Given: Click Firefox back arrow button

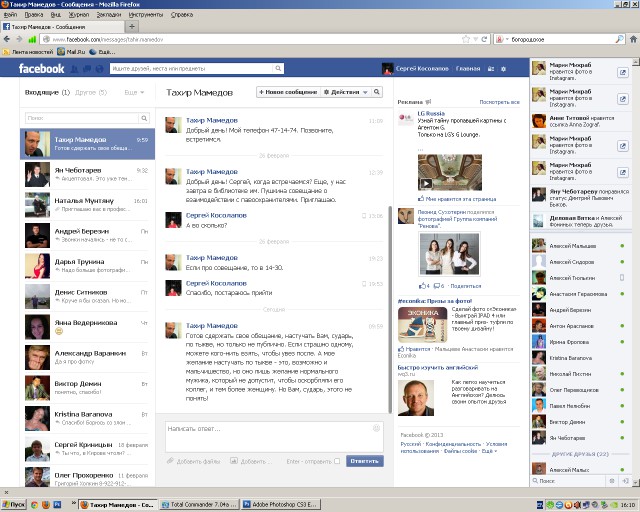Looking at the screenshot, I should pos(7,39).
